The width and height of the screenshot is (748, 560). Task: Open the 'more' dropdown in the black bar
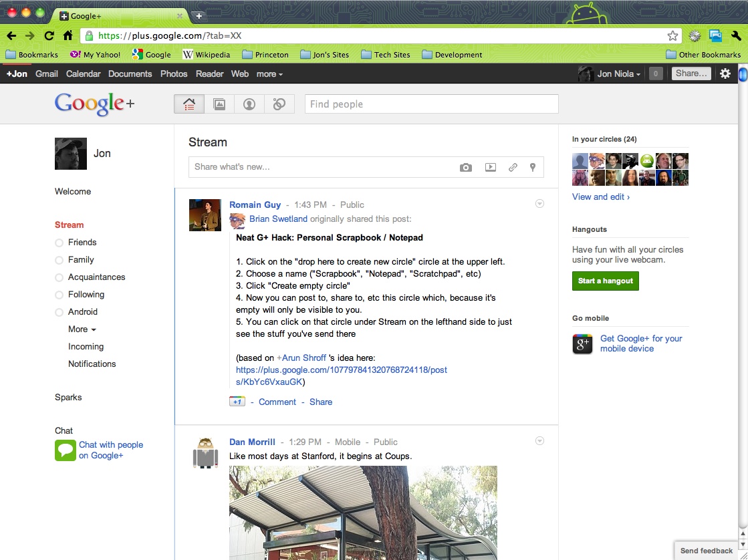[x=269, y=74]
